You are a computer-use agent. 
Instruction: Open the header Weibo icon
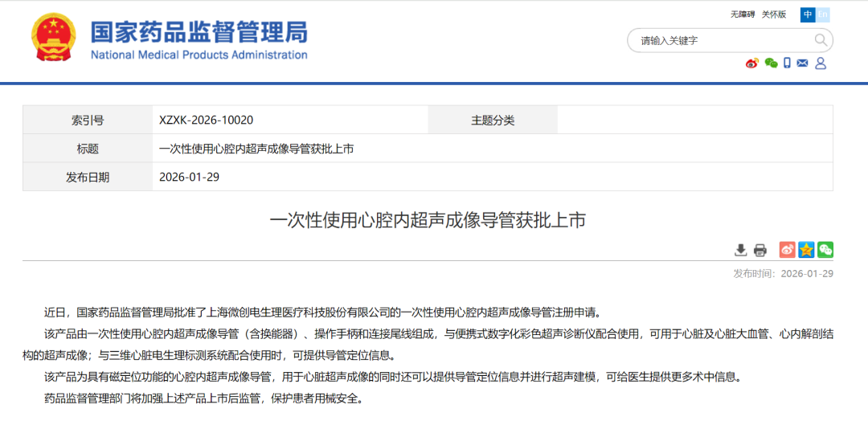[751, 63]
